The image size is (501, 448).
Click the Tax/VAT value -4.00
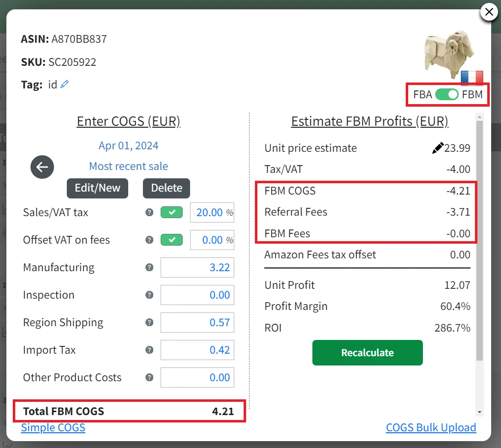pyautogui.click(x=458, y=169)
